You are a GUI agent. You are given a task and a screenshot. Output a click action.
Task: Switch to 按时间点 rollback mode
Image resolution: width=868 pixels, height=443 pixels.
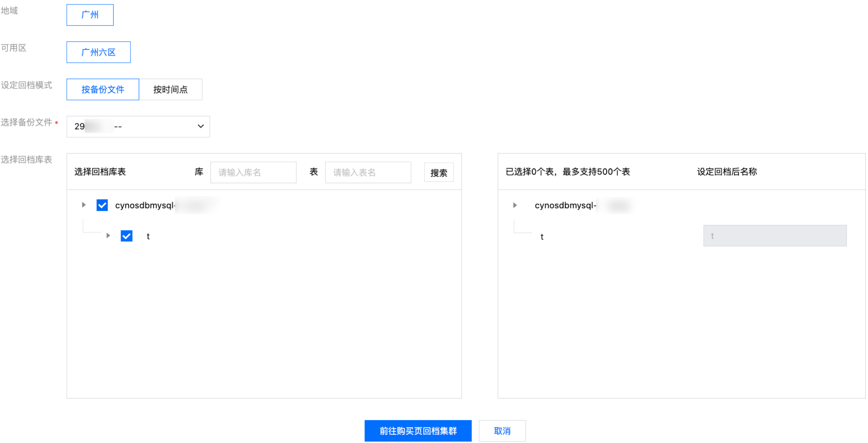pyautogui.click(x=170, y=89)
